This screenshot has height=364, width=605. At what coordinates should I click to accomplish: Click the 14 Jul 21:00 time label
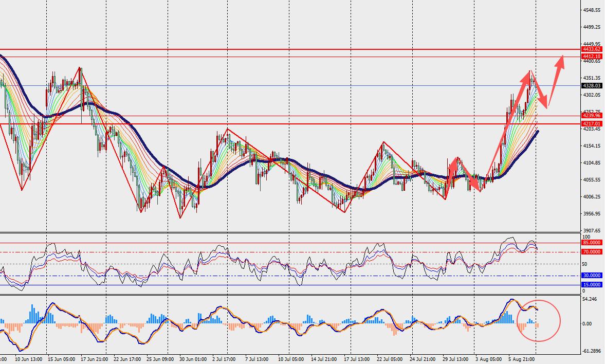(324, 359)
